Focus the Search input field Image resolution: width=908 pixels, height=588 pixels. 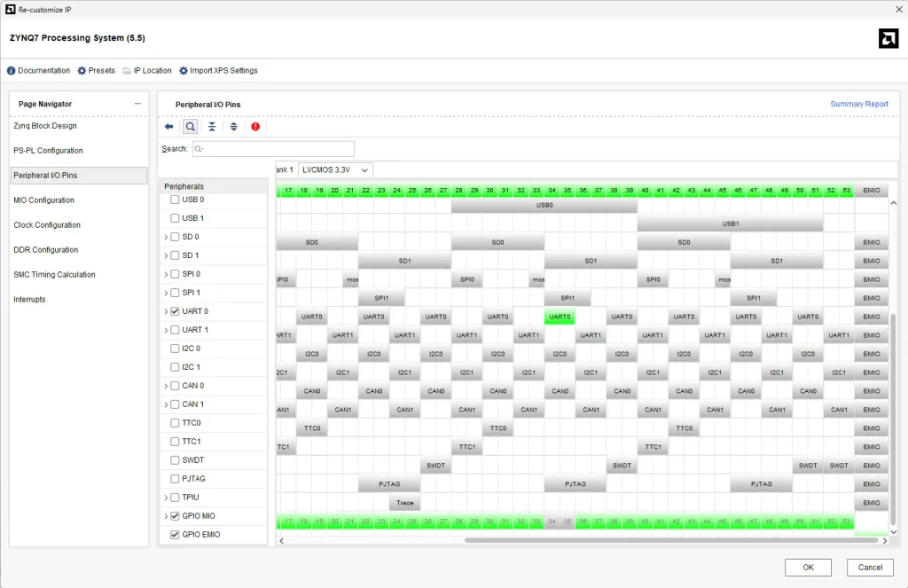[273, 149]
